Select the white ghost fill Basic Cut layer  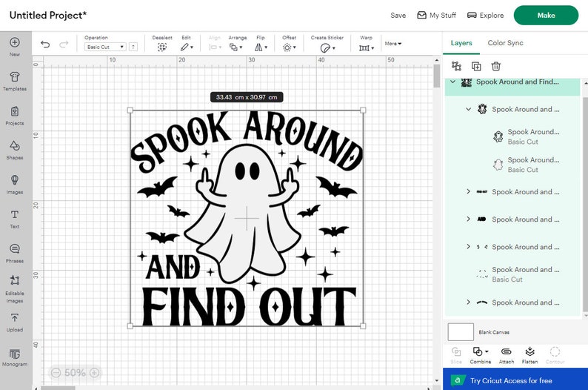[x=526, y=165]
